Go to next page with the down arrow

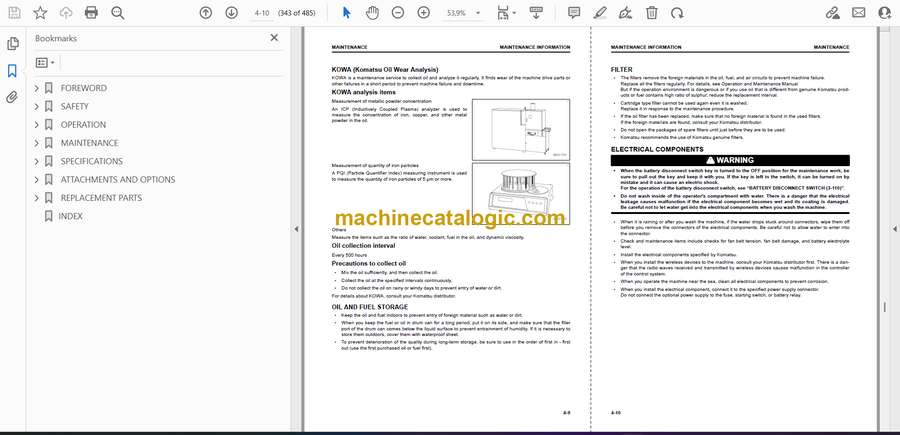(x=231, y=13)
